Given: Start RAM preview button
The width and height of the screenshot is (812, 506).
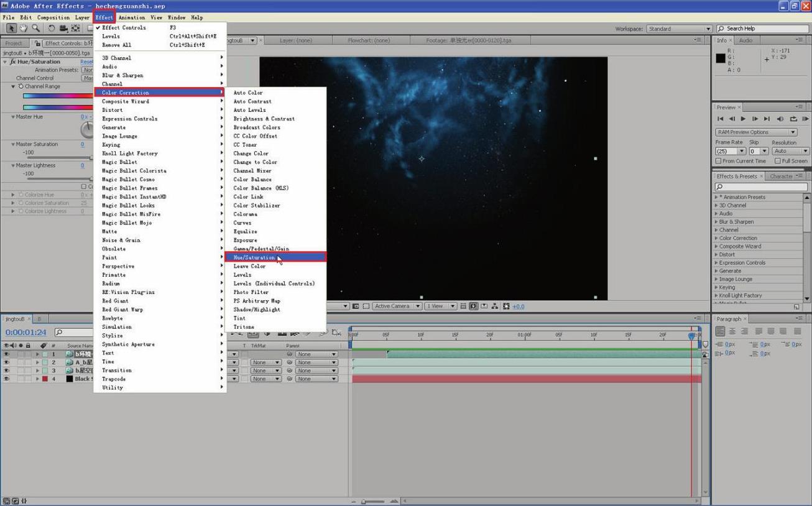Looking at the screenshot, I should coord(805,119).
